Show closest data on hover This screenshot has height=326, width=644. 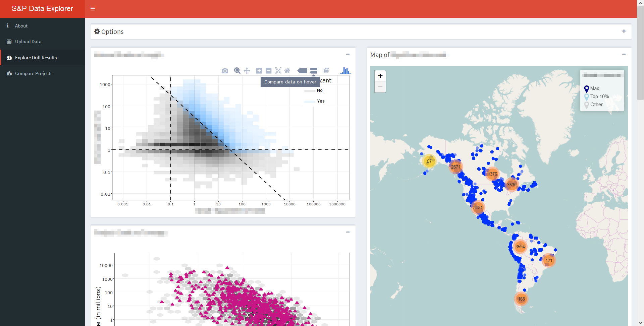[x=302, y=71]
